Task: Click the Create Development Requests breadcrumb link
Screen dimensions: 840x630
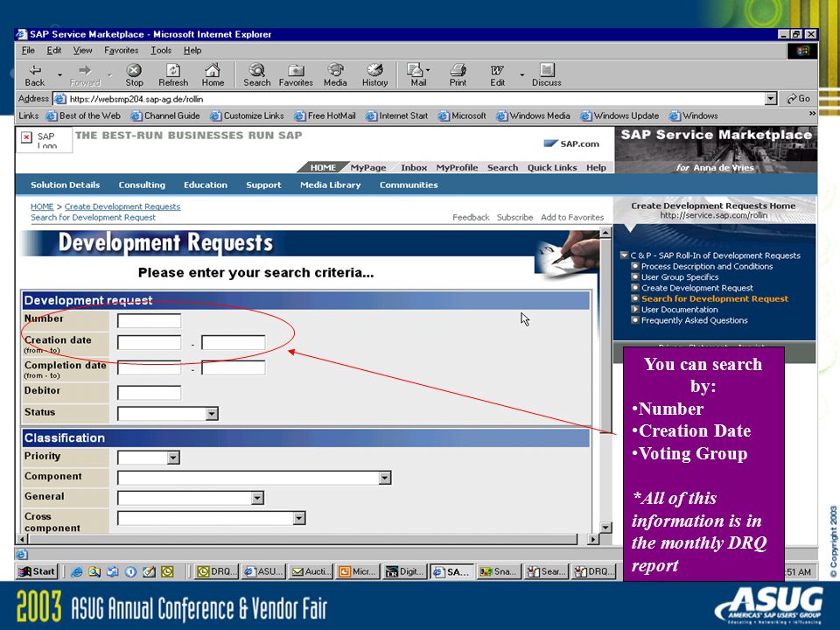Action: [122, 206]
